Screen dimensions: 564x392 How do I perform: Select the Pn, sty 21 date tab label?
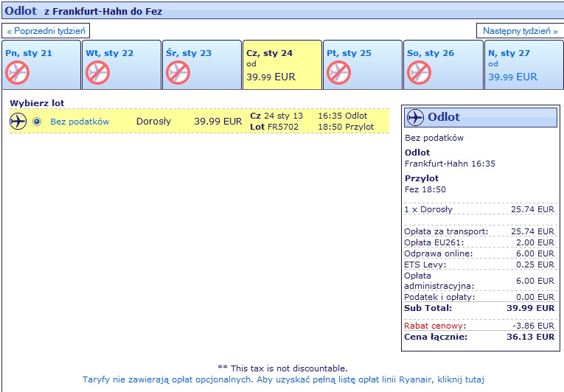(x=29, y=53)
